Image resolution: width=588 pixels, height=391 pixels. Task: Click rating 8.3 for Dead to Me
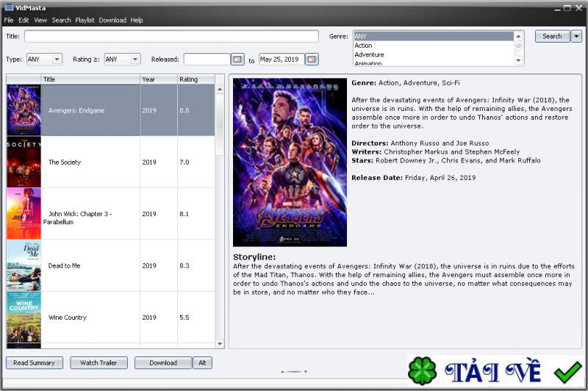tap(184, 266)
